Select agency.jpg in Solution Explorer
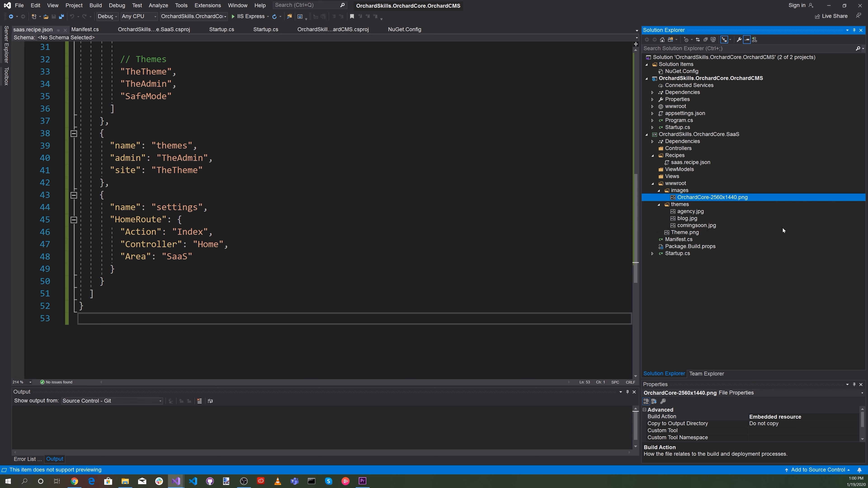Screen dimensions: 868x488 coord(690,211)
